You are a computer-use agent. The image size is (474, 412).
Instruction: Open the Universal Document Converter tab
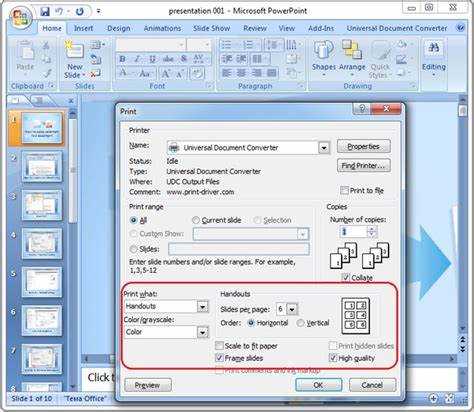click(397, 28)
